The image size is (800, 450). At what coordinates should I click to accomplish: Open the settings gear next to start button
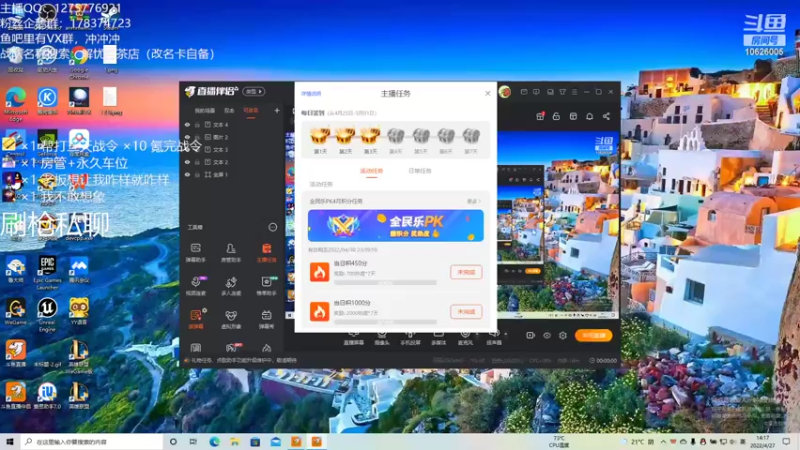click(563, 335)
